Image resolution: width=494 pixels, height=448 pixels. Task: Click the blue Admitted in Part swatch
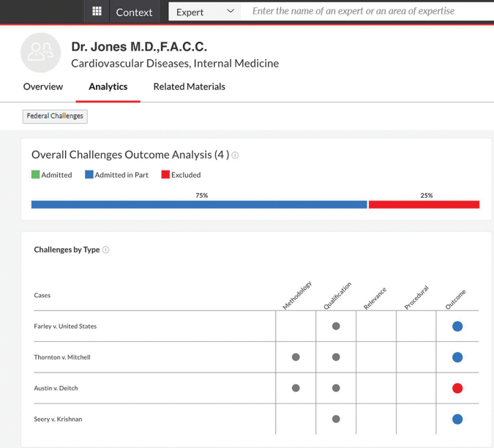tap(89, 174)
